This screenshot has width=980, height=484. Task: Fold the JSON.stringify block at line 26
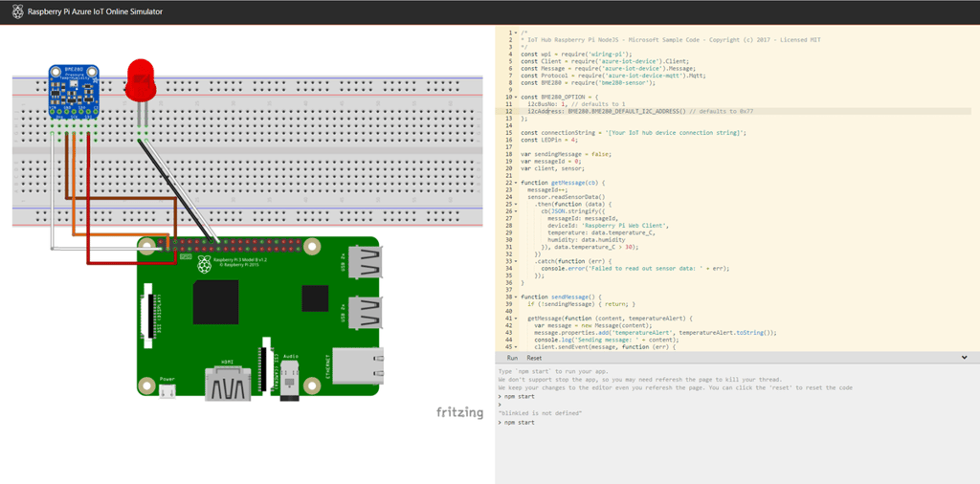pyautogui.click(x=516, y=211)
